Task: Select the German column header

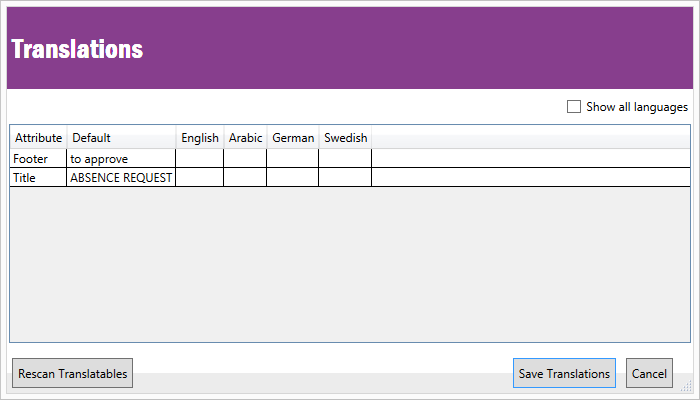Action: [293, 138]
